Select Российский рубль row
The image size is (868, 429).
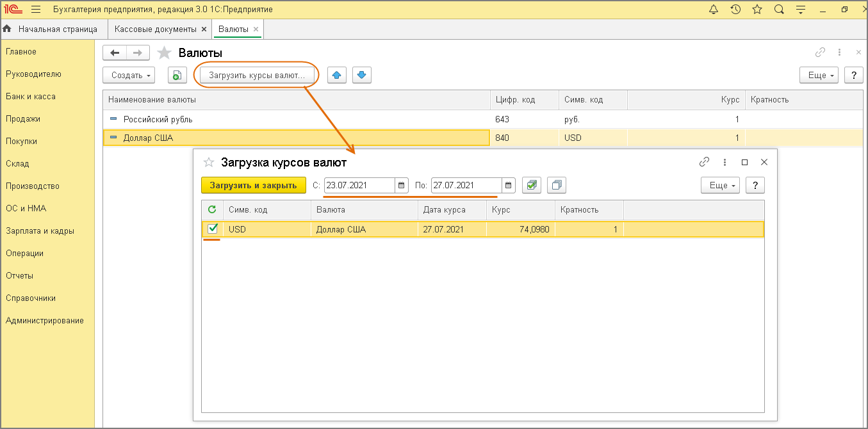tap(484, 119)
